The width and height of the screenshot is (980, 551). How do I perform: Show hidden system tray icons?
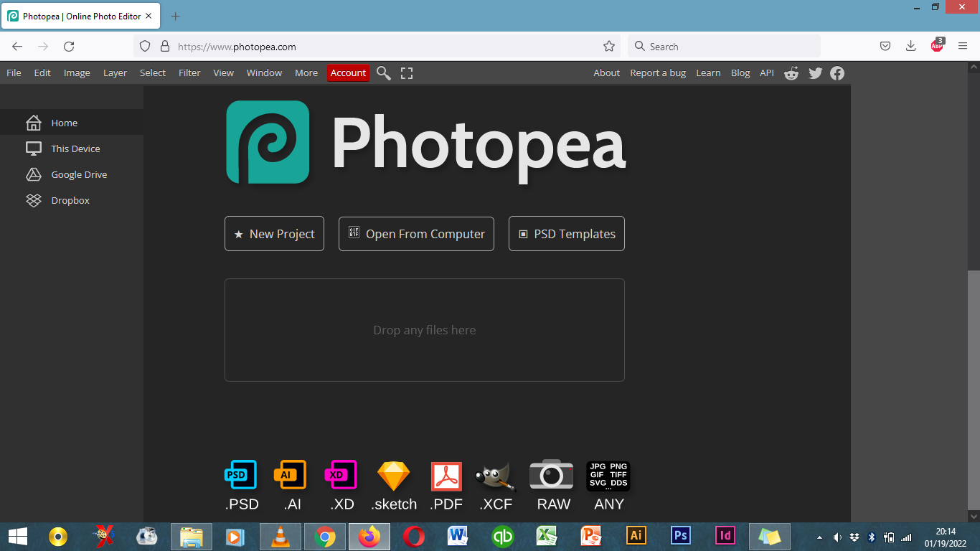point(819,537)
